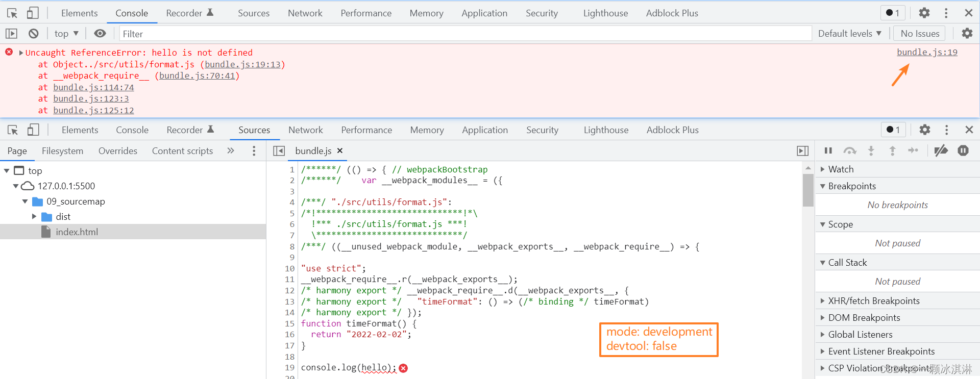
Task: Open error count badge in lower toolbar
Action: 893,130
